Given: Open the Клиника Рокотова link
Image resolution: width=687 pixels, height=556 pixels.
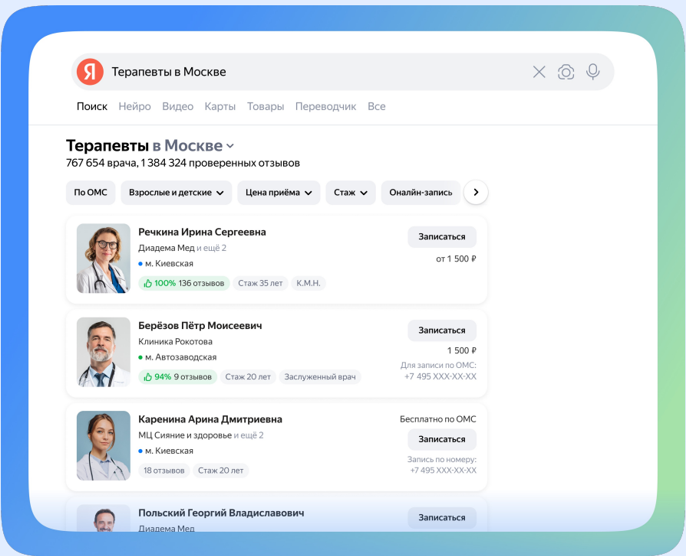Looking at the screenshot, I should tap(175, 341).
